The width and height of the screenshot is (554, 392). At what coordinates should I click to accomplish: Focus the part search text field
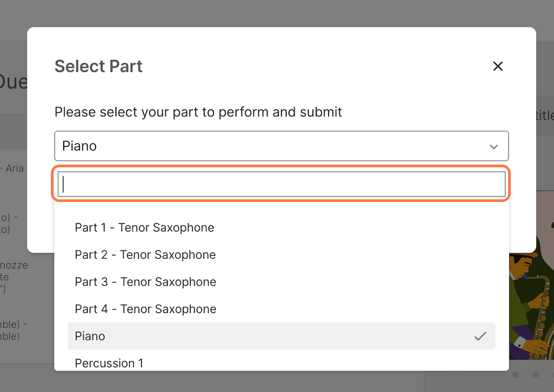[282, 184]
